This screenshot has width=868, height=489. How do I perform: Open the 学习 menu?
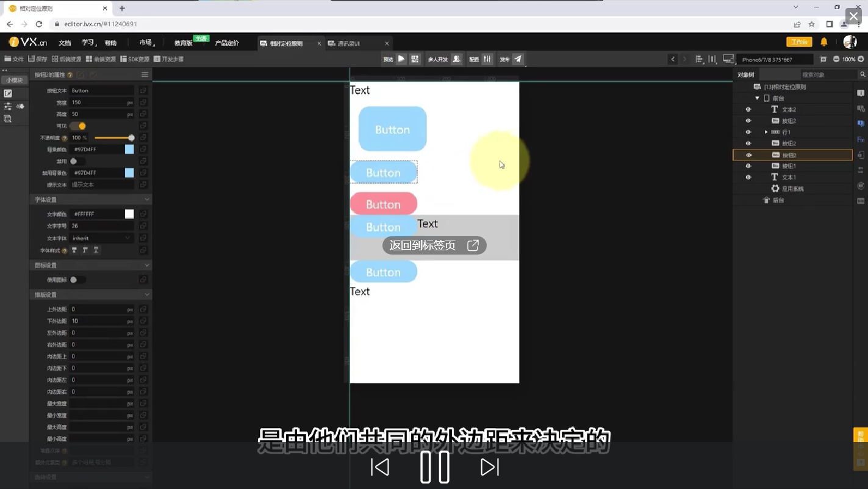pyautogui.click(x=89, y=43)
